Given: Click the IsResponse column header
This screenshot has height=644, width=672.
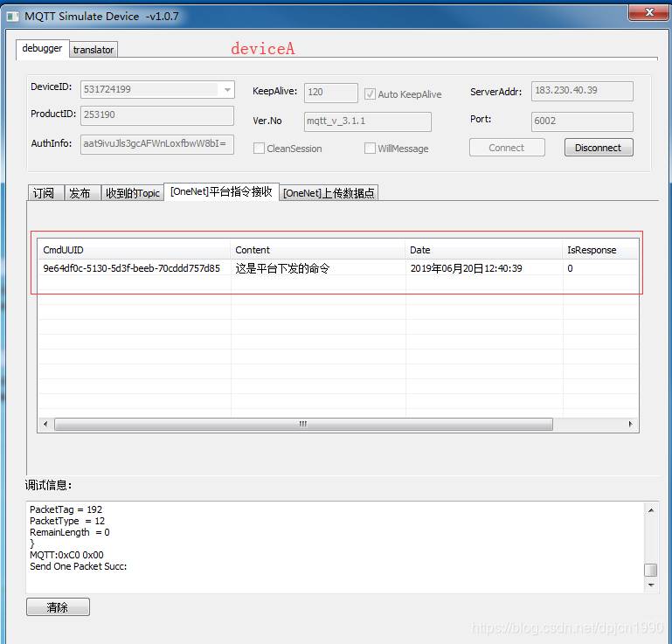Looking at the screenshot, I should pyautogui.click(x=600, y=250).
